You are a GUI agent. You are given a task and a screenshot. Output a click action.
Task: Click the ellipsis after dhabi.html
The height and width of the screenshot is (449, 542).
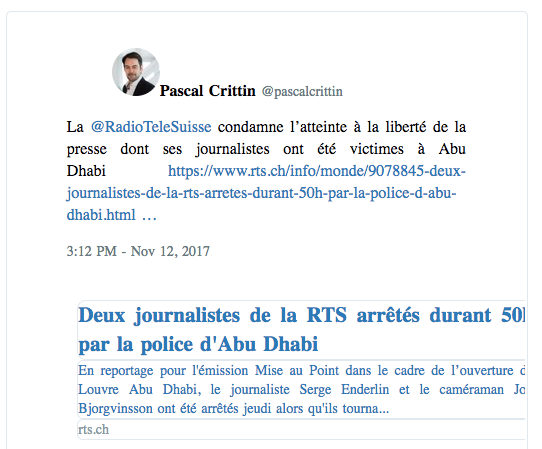click(x=149, y=217)
